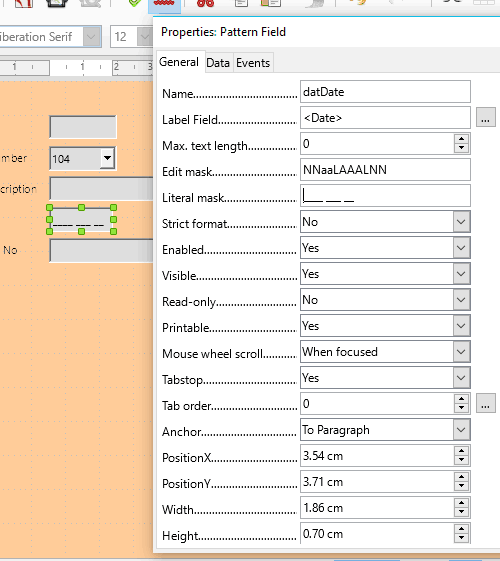Open Label Field browse ellipsis button
This screenshot has height=561, width=500.
(486, 117)
